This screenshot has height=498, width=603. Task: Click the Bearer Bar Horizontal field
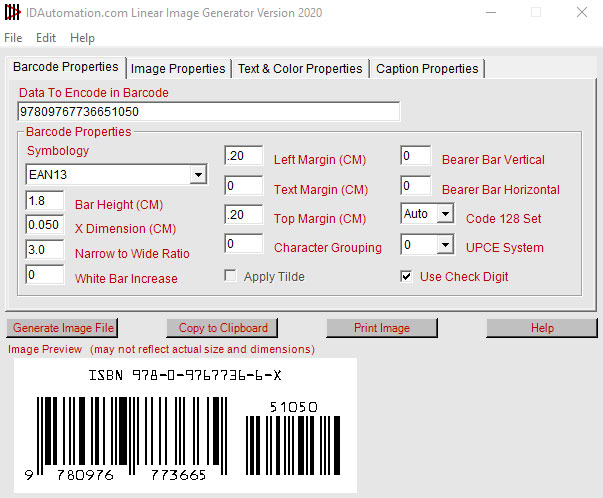(416, 186)
